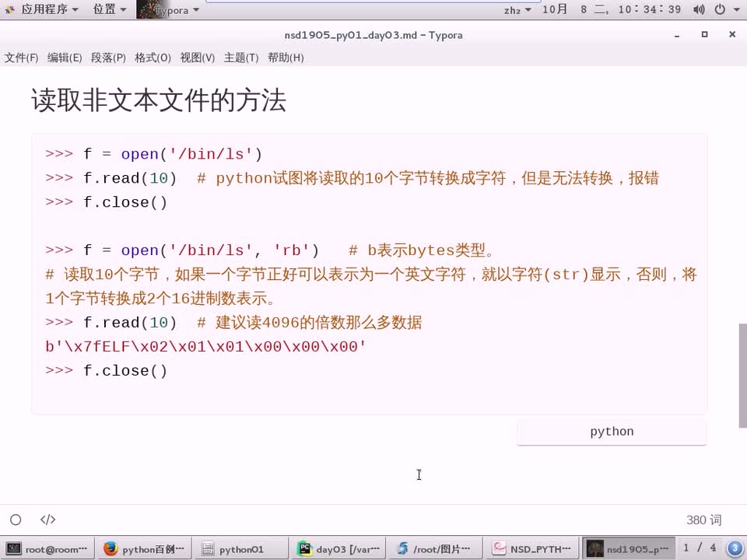Screen dimensions: 747x560
Task: Open the zh2 input method dropdown
Action: 517,9
